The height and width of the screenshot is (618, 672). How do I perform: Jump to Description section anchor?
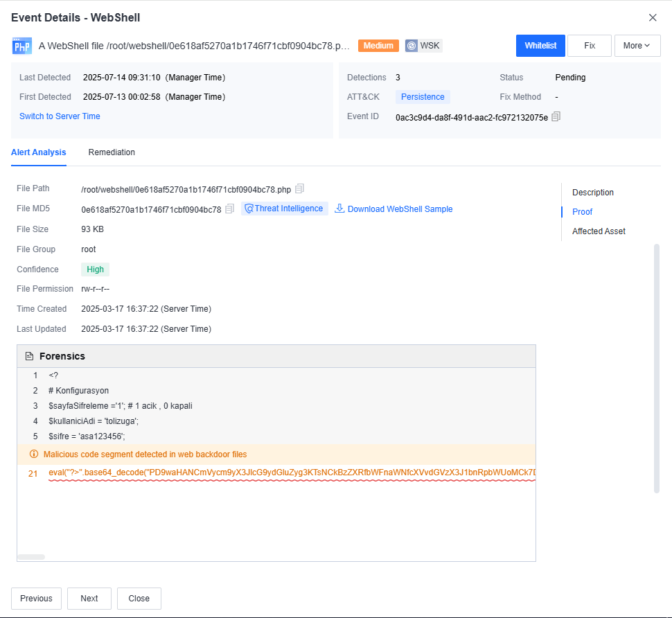point(593,193)
